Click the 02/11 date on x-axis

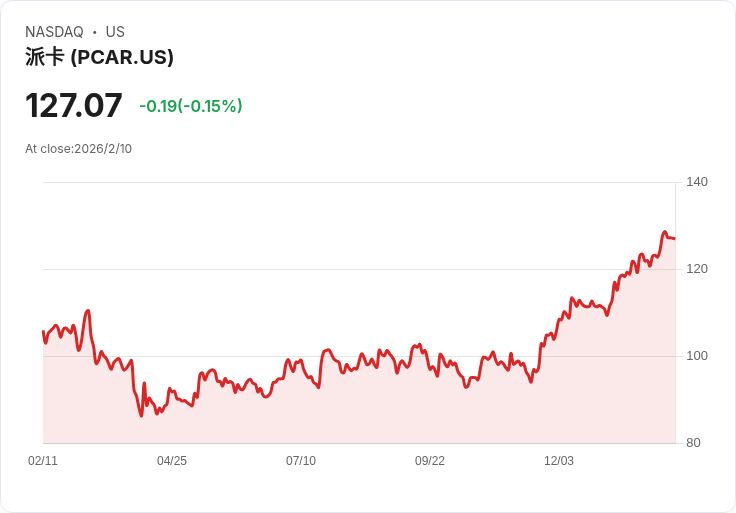43,461
